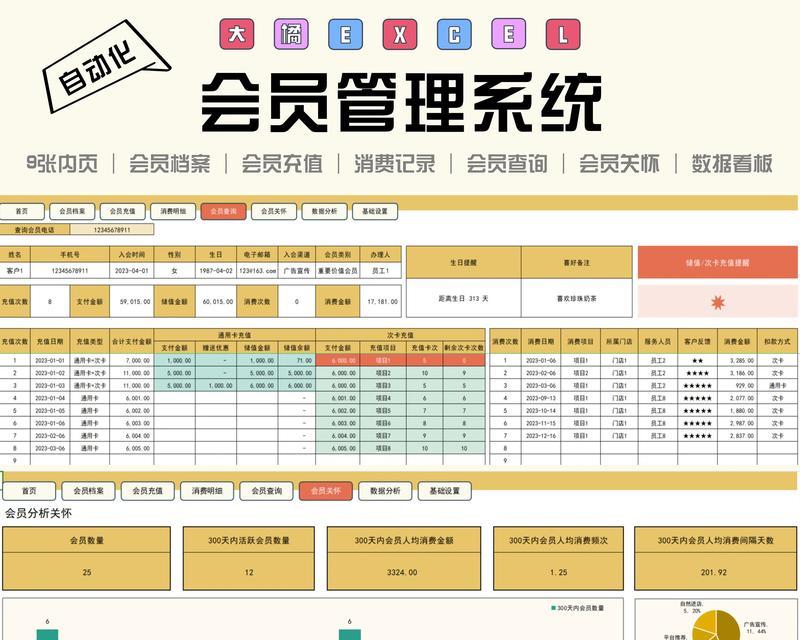Viewport: 800px width, 640px height.
Task: Select the email cell 123#163.com
Action: (x=257, y=270)
